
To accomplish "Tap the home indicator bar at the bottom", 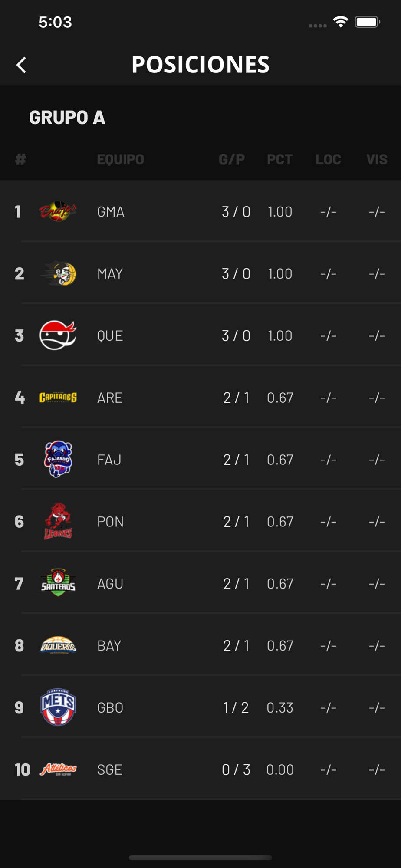I will (200, 858).
